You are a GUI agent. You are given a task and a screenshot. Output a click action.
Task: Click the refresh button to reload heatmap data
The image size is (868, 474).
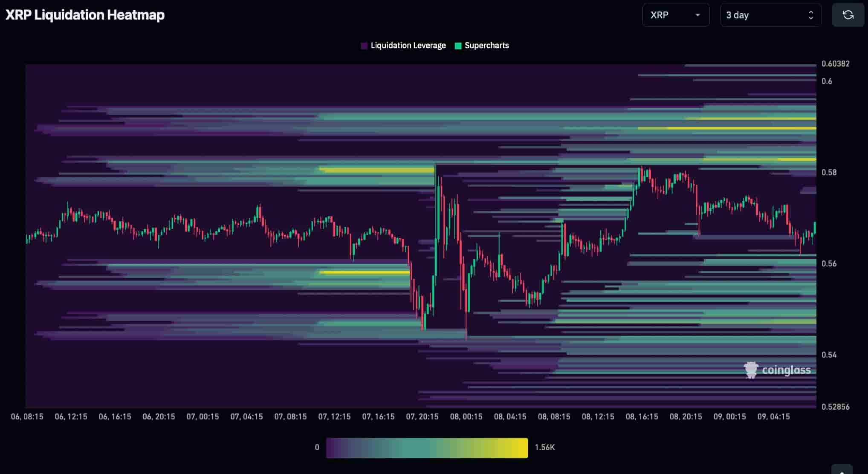pos(848,15)
